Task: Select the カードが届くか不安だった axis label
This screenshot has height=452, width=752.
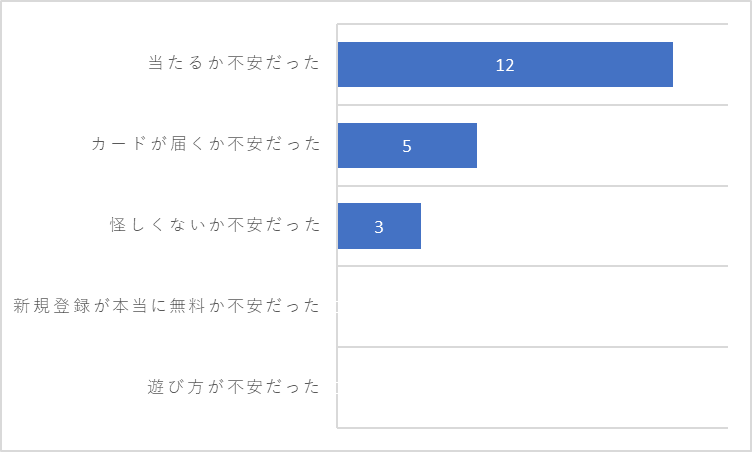Action: tap(206, 143)
